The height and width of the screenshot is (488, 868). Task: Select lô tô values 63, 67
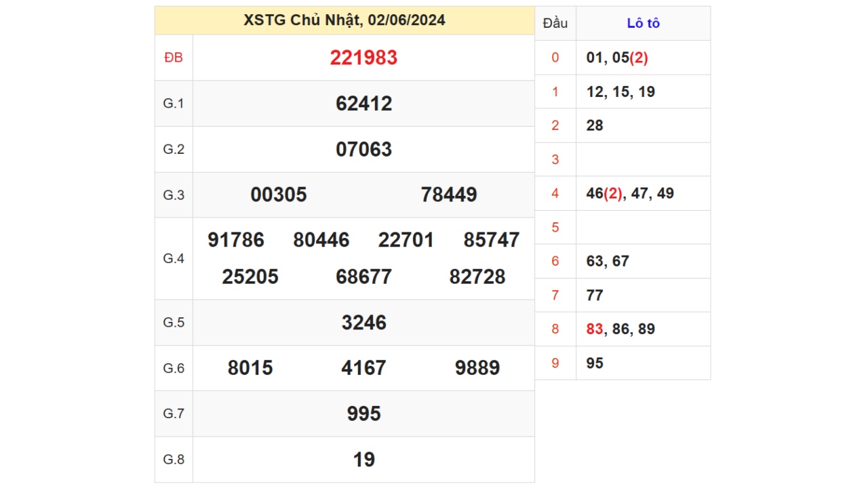[608, 261]
